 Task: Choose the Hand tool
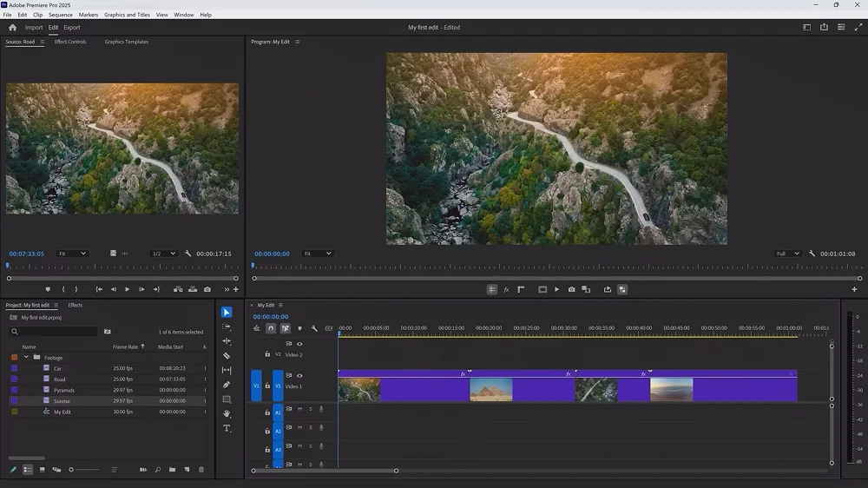pyautogui.click(x=227, y=414)
